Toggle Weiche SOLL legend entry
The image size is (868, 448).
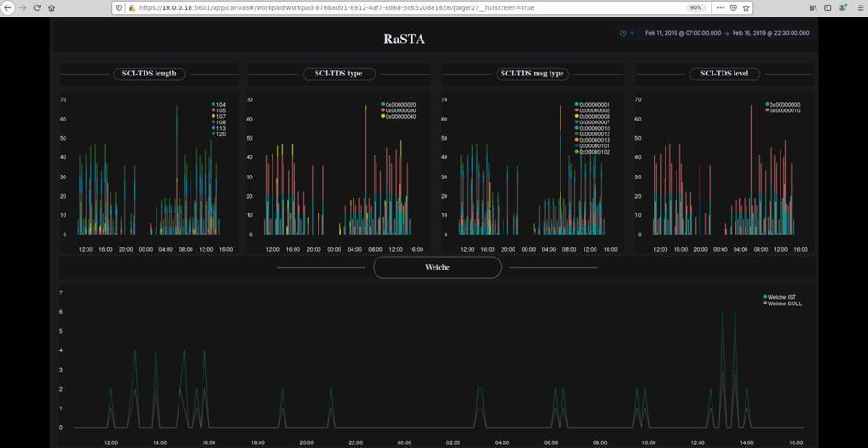pos(782,304)
